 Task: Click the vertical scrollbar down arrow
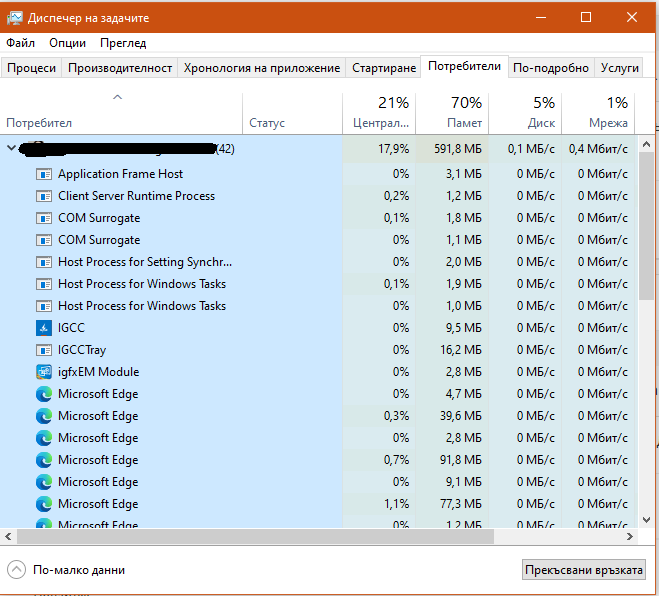pos(646,520)
